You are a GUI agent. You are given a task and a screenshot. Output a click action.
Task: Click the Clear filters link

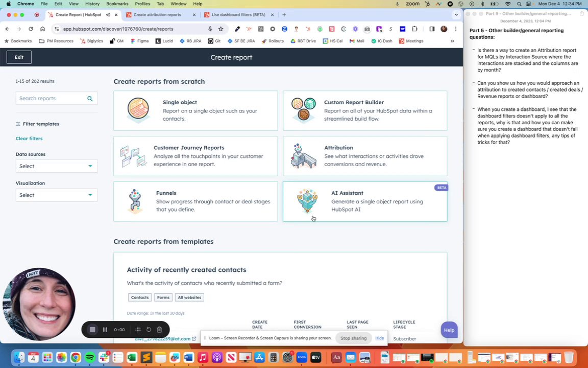(x=29, y=139)
